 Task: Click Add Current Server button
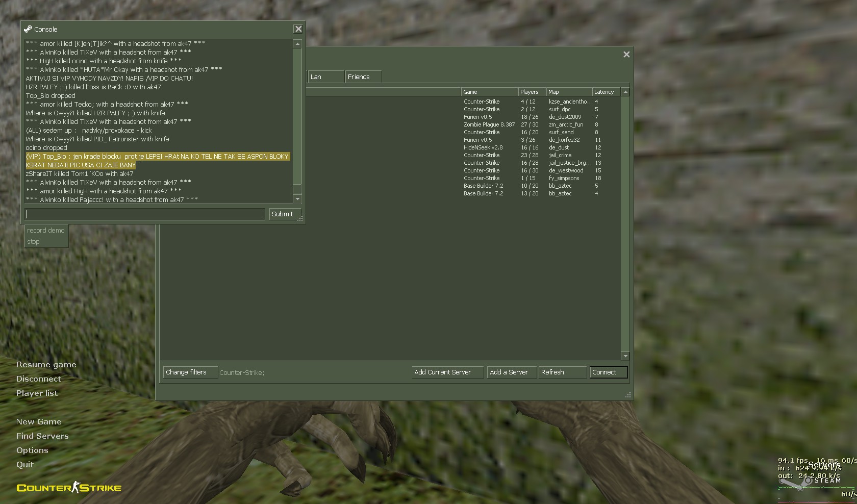[x=447, y=372]
